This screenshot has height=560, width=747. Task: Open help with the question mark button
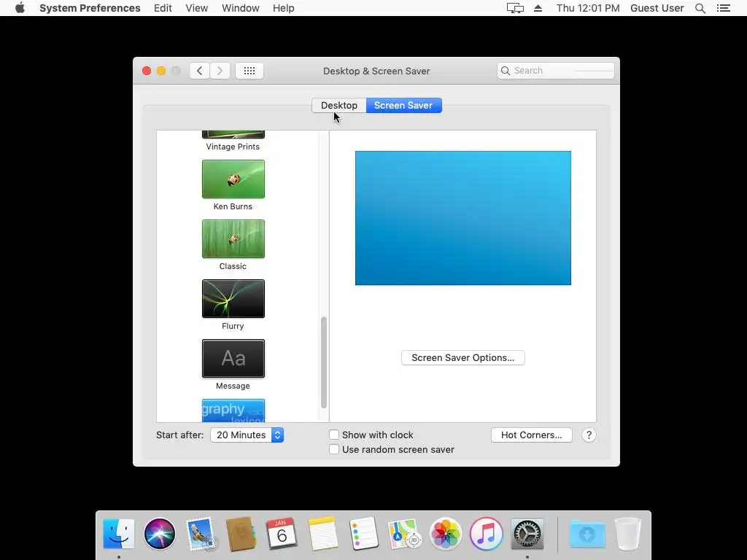pyautogui.click(x=589, y=435)
